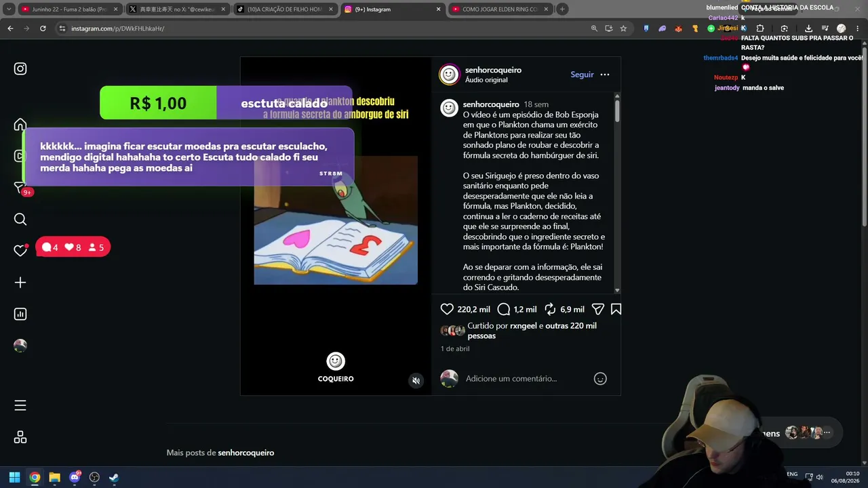
Task: Click the caption scrollbar thumb
Action: pyautogui.click(x=617, y=110)
